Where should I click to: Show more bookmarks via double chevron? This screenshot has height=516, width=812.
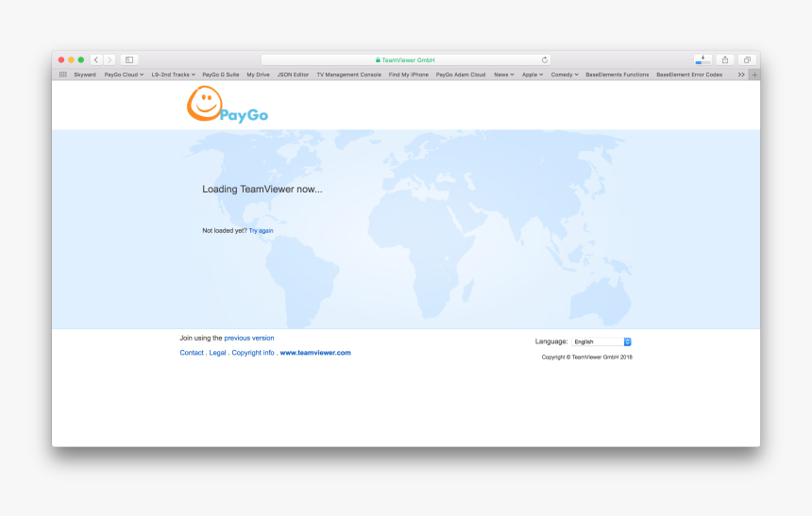coord(741,75)
